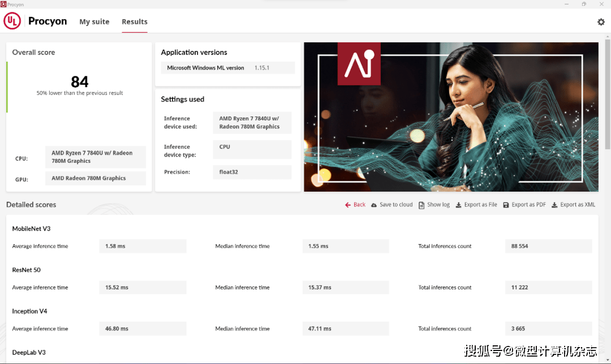Switch to the My suite tab

[x=94, y=21]
